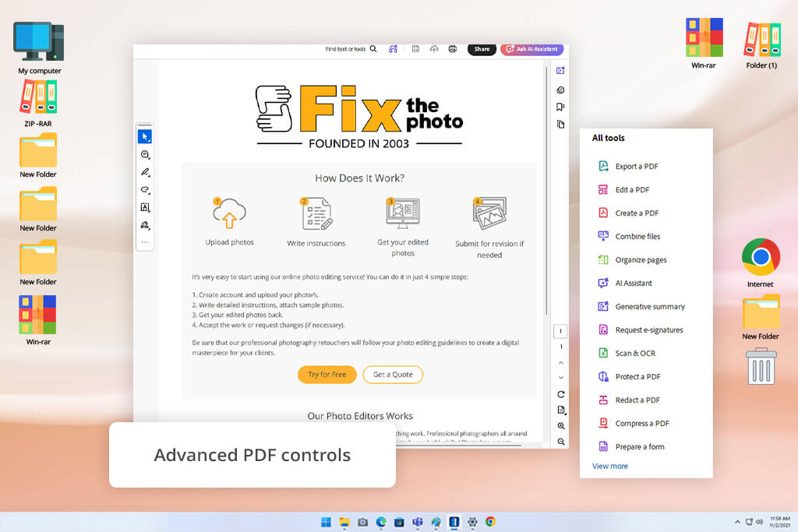The image size is (798, 532).
Task: Zoom in on the document
Action: point(561,426)
